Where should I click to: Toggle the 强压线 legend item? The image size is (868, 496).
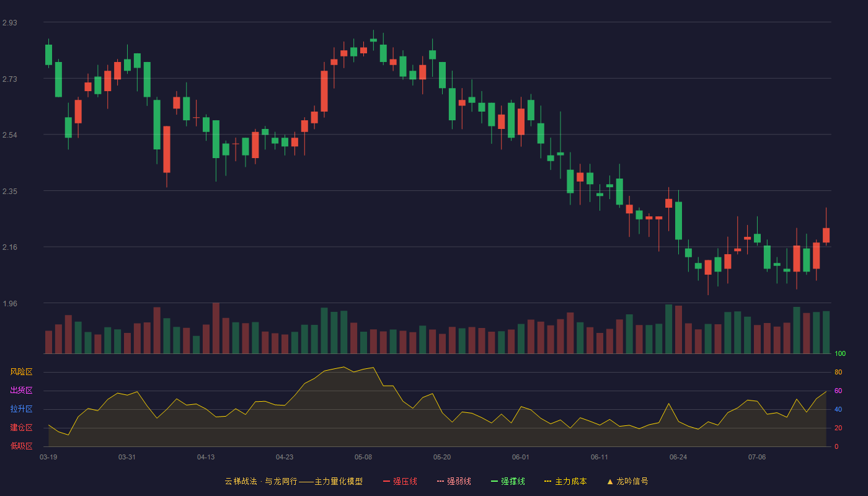[400, 481]
